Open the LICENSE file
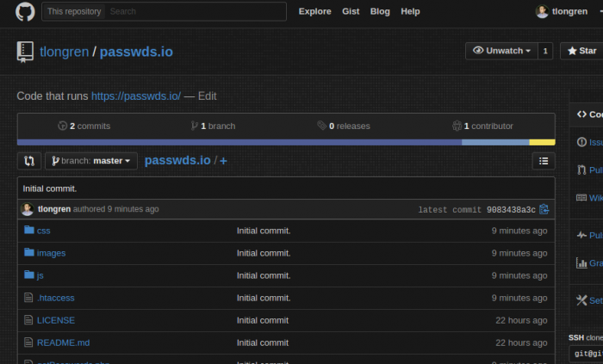The height and width of the screenshot is (364, 603). pyautogui.click(x=56, y=320)
